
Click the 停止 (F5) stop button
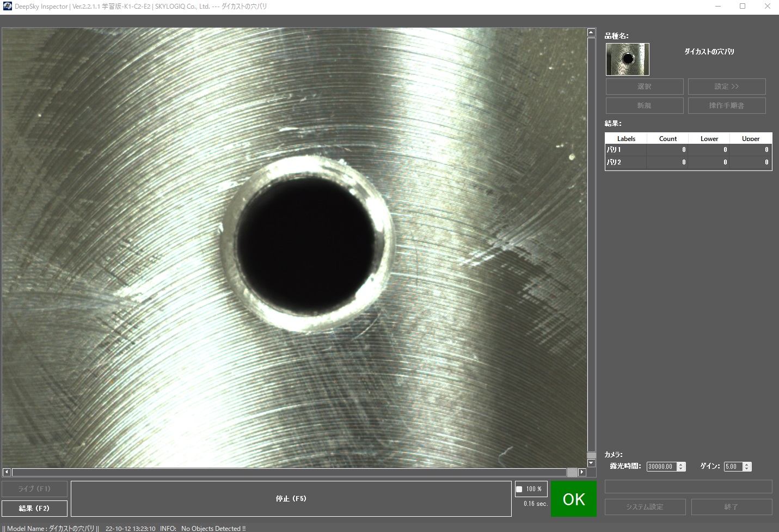pos(291,498)
